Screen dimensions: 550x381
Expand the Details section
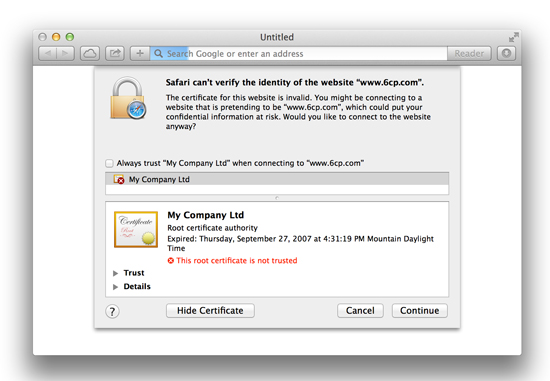pyautogui.click(x=115, y=287)
